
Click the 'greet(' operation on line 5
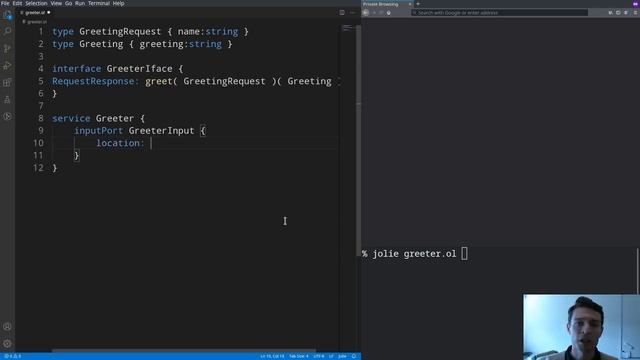click(161, 81)
